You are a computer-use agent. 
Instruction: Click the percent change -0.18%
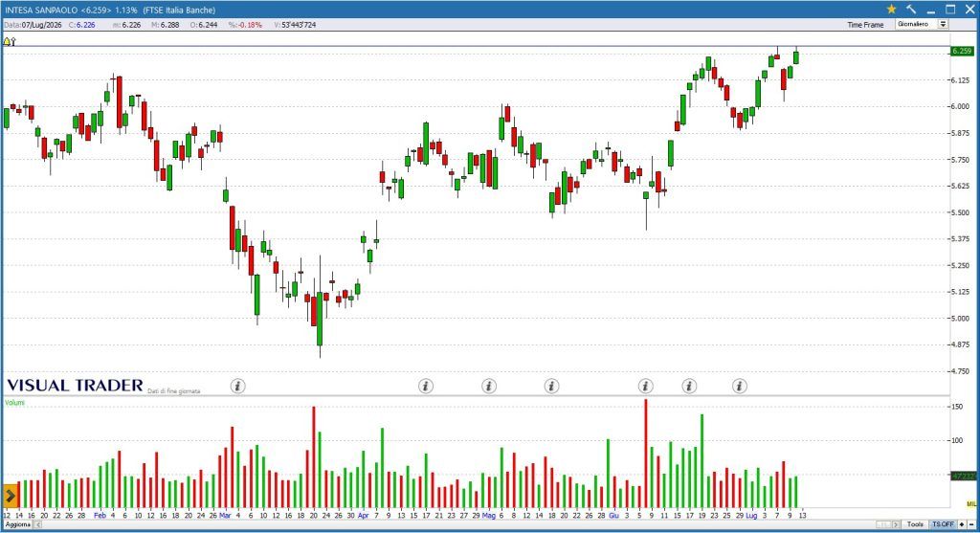point(251,25)
